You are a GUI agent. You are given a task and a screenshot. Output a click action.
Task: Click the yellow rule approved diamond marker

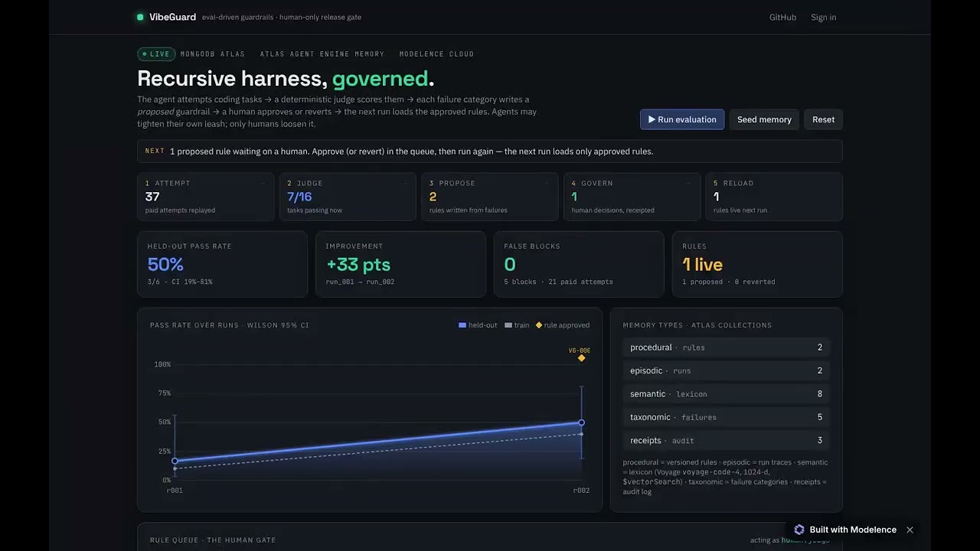pos(582,358)
